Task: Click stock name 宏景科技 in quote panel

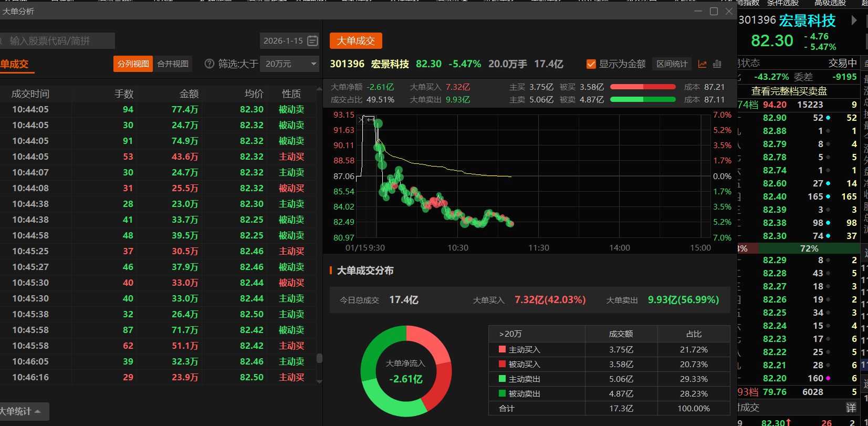Action: 808,20
